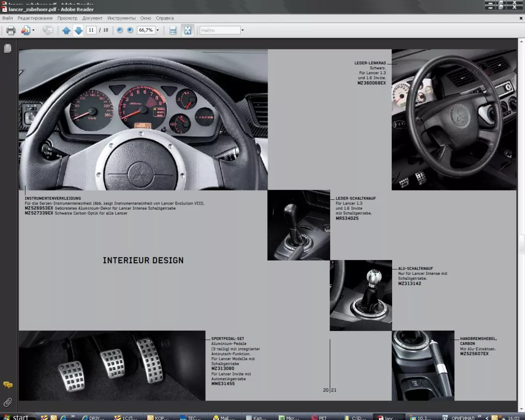
Task: Go to next page with down arrow
Action: point(78,30)
